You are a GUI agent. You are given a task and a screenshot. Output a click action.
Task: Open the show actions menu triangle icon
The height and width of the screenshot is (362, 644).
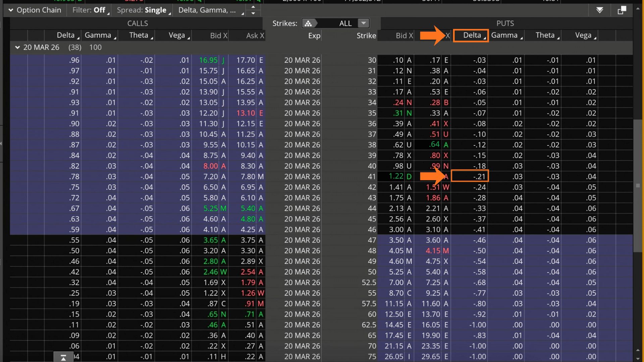600,10
